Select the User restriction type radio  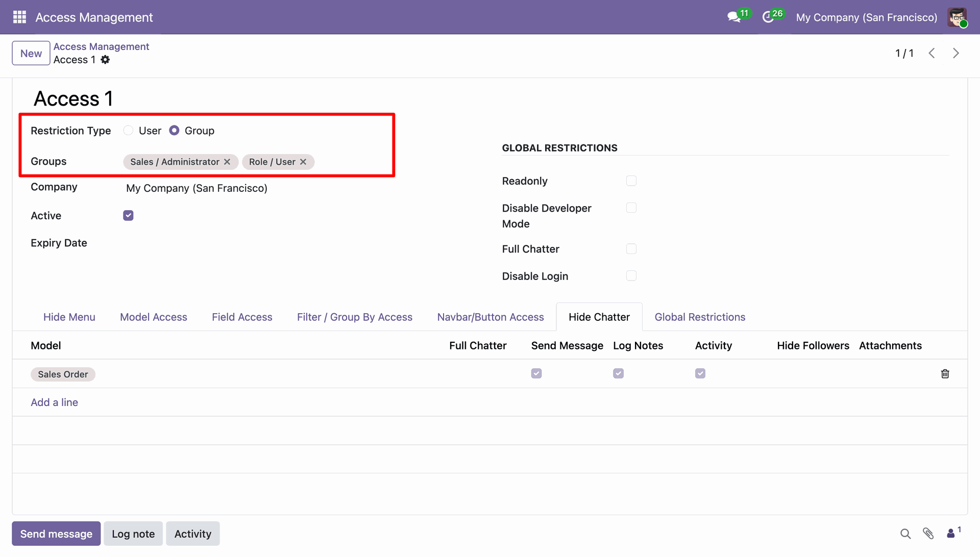(129, 131)
